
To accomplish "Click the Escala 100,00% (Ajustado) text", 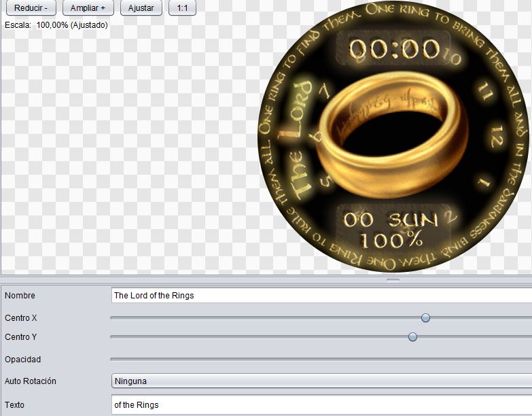I will coord(56,25).
